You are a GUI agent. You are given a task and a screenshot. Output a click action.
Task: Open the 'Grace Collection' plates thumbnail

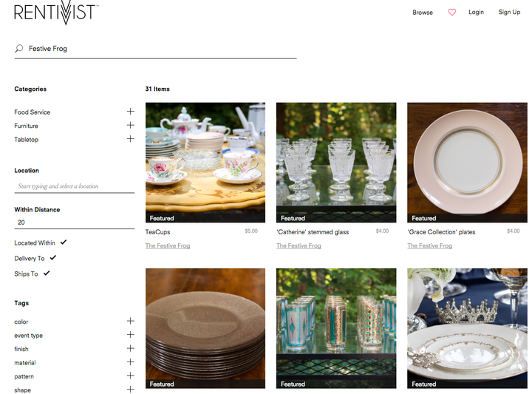click(467, 163)
